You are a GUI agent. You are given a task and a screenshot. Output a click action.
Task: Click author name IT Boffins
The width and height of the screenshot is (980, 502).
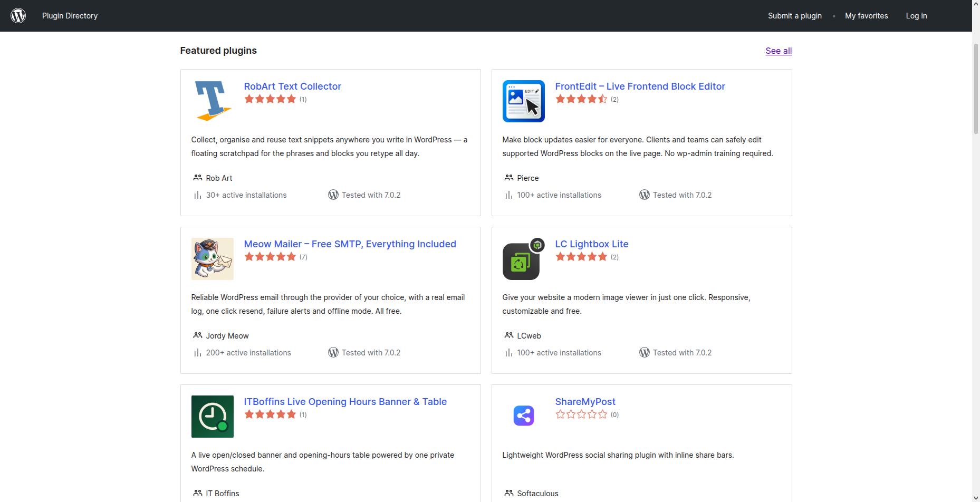(x=223, y=494)
